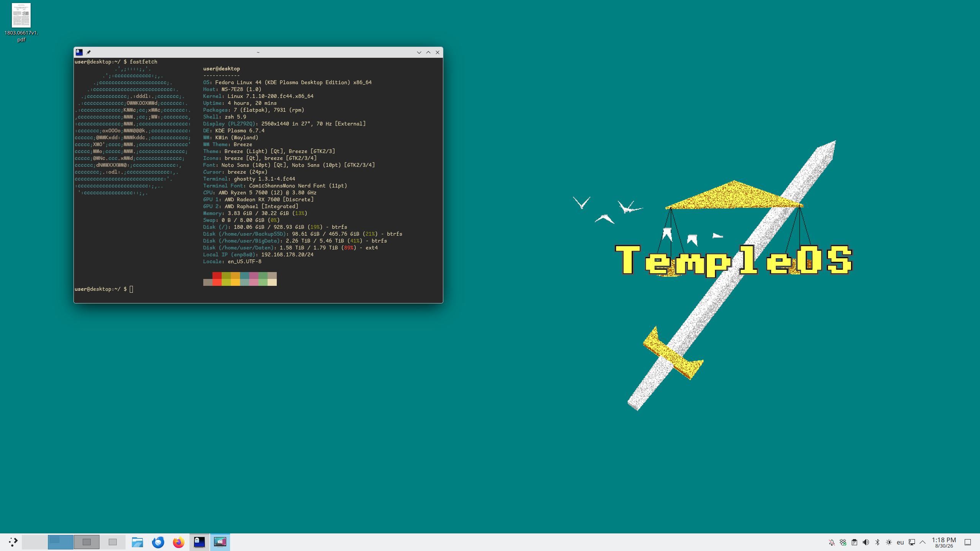
Task: Click the 'user@desktop' heading above the info list
Action: 222,68
